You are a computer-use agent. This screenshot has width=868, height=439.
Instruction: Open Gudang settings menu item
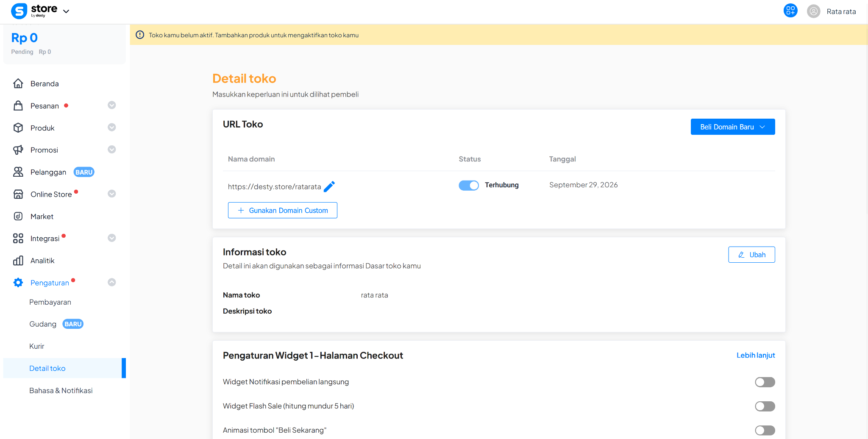click(43, 324)
